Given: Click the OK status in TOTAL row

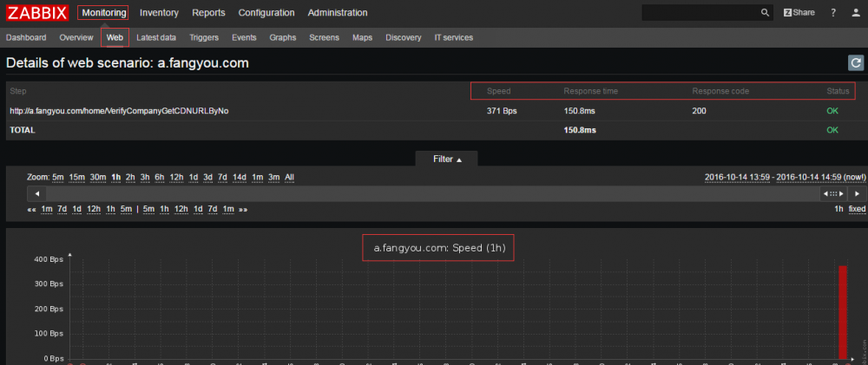Looking at the screenshot, I should 832,130.
